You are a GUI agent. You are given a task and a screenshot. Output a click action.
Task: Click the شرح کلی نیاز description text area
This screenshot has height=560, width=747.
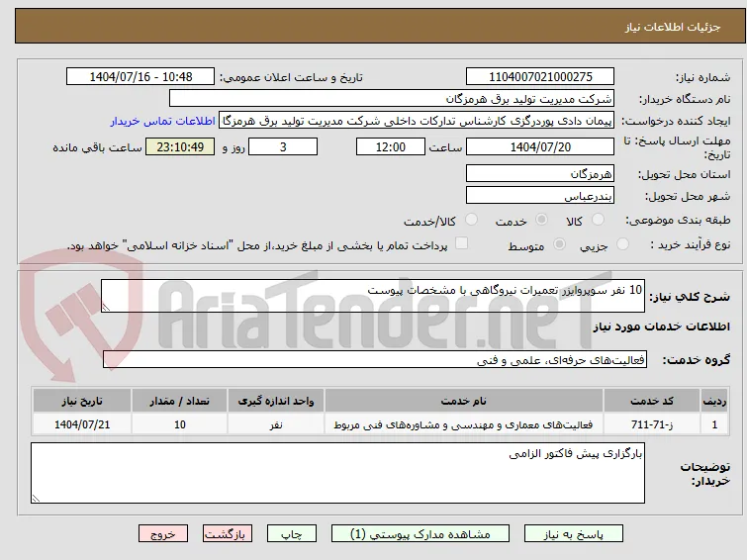[x=373, y=296]
